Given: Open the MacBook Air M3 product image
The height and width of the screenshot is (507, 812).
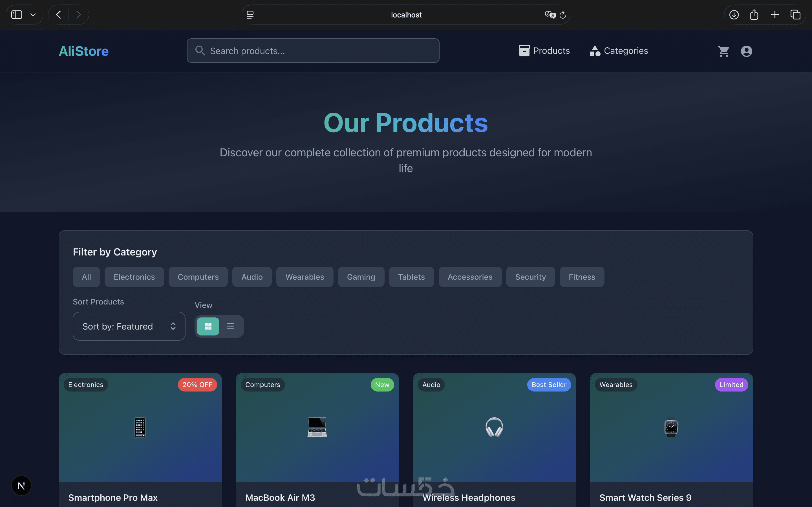Looking at the screenshot, I should pos(317,427).
